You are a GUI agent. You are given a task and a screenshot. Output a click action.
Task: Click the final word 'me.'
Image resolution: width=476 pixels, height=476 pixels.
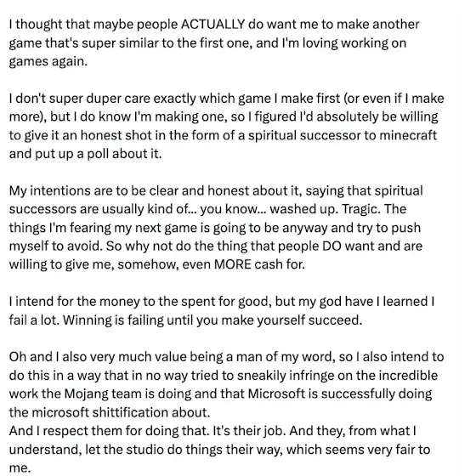coord(20,468)
